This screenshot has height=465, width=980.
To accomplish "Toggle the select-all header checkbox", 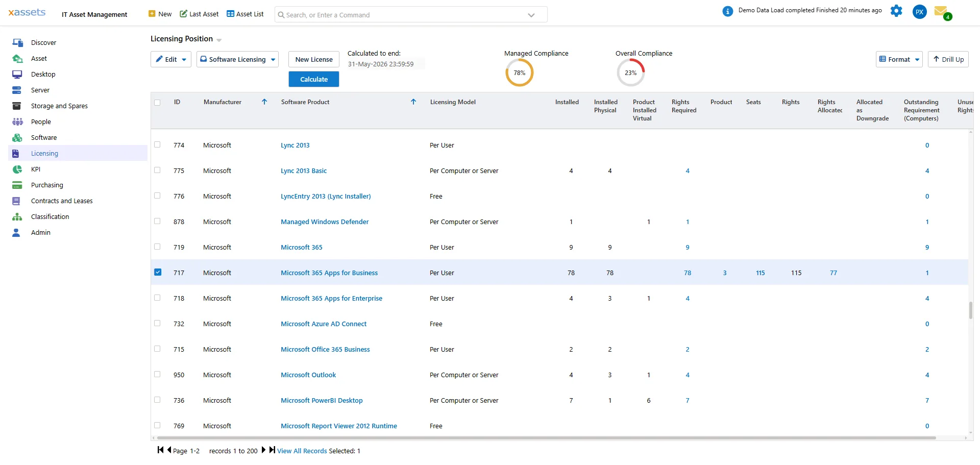I will (157, 103).
